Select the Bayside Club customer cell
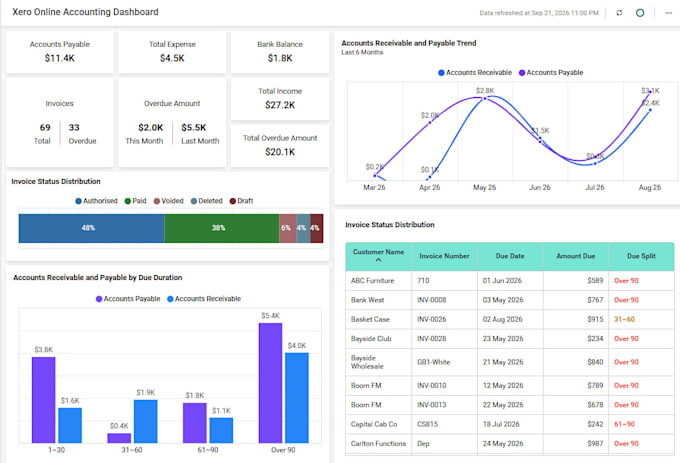 click(378, 339)
